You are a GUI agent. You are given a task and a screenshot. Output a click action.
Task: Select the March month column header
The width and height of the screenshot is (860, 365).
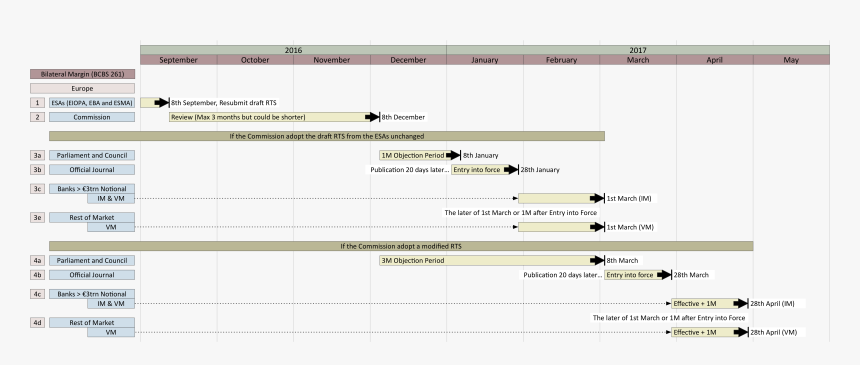click(x=638, y=60)
